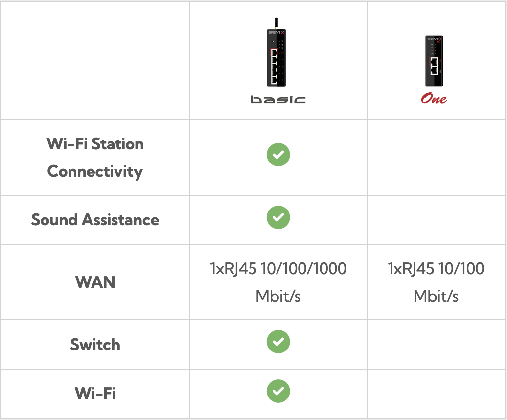Click green checkmark in Switch row
Screen dimensions: 507x420
[278, 342]
